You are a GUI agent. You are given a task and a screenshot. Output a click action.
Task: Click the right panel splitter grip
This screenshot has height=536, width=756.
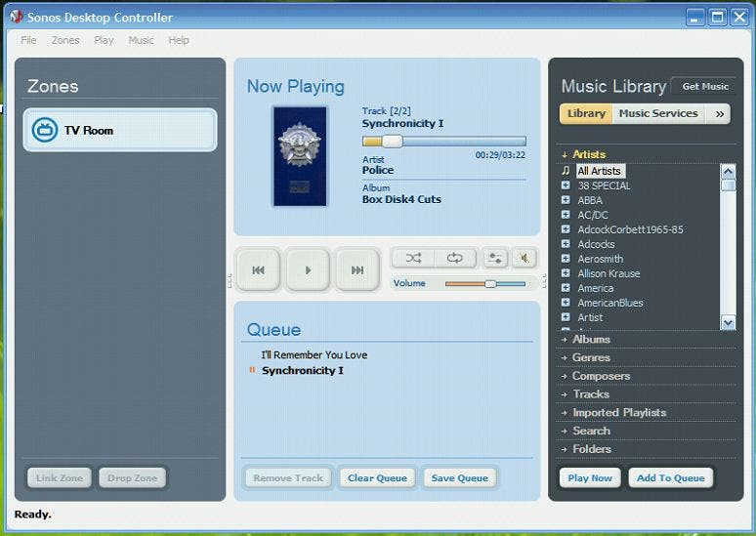click(x=544, y=281)
